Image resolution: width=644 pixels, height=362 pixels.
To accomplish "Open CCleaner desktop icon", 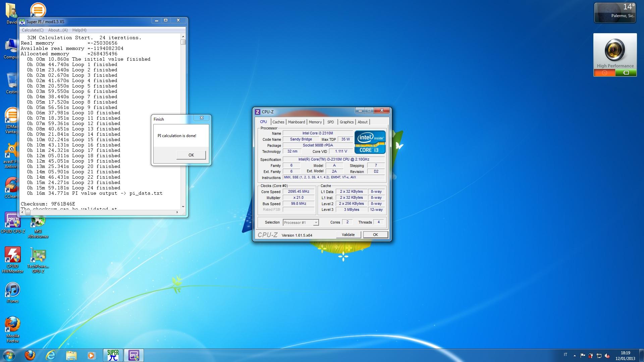I will (11, 188).
